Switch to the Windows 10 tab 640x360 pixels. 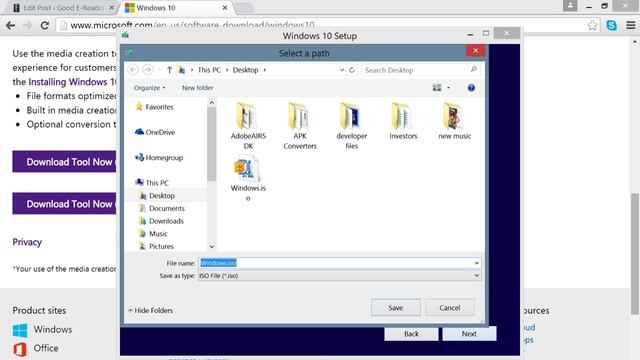tap(176, 7)
